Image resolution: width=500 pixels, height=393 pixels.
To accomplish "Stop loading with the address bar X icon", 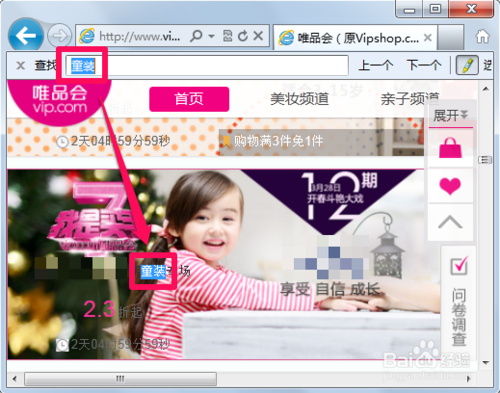I will tap(258, 35).
